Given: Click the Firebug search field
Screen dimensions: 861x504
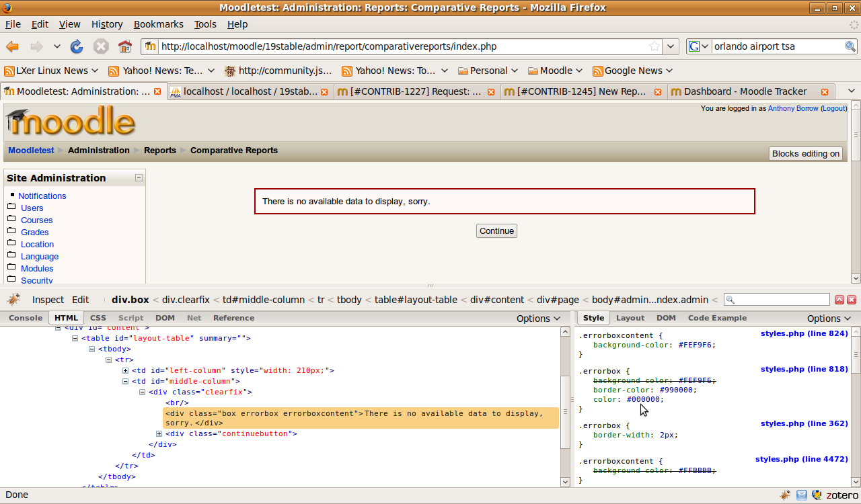Looking at the screenshot, I should click(777, 300).
